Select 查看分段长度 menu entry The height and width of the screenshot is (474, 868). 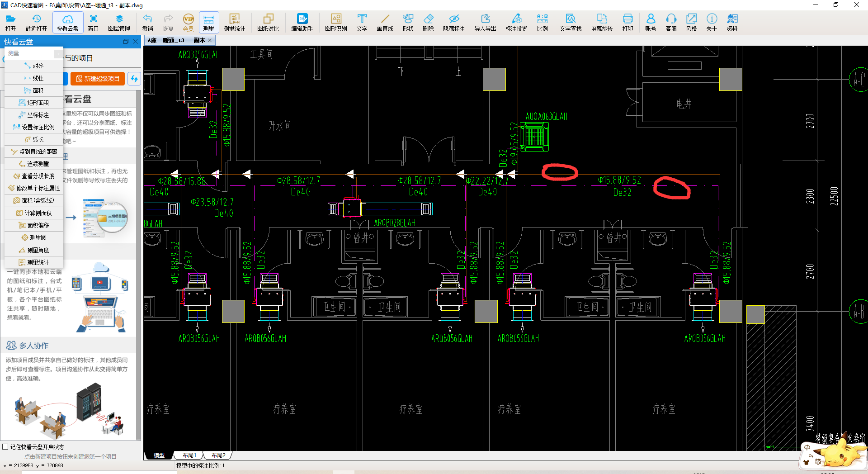[34, 176]
